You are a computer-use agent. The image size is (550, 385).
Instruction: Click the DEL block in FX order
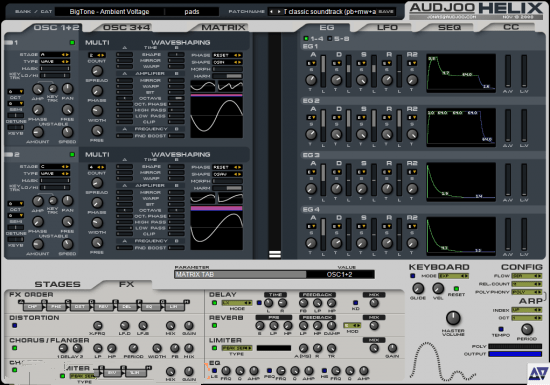tap(127, 306)
